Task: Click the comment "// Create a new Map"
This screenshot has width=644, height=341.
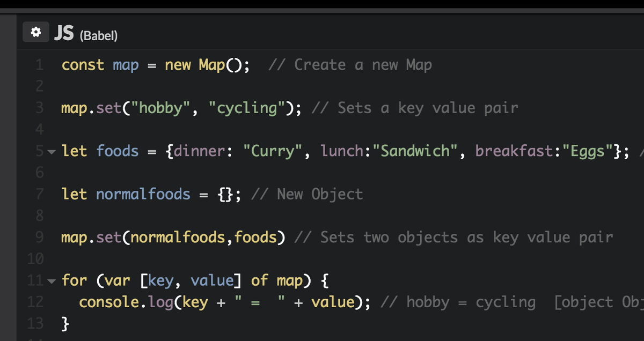Action: [350, 65]
